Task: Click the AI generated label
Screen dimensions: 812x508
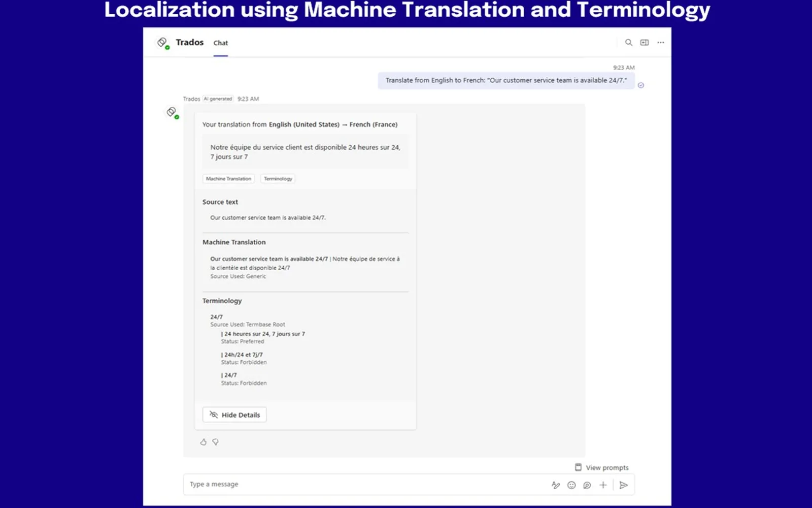Action: tap(218, 99)
